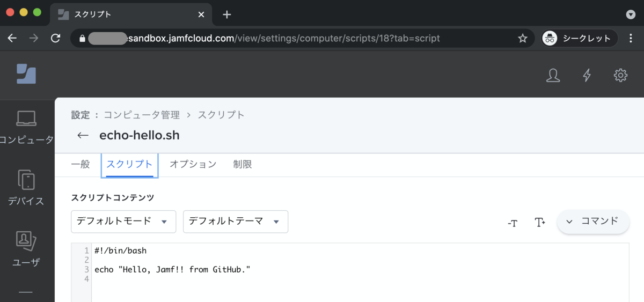Image resolution: width=644 pixels, height=302 pixels.
Task: Go back with the arrow beside echo-hello.sh
Action: coord(83,136)
